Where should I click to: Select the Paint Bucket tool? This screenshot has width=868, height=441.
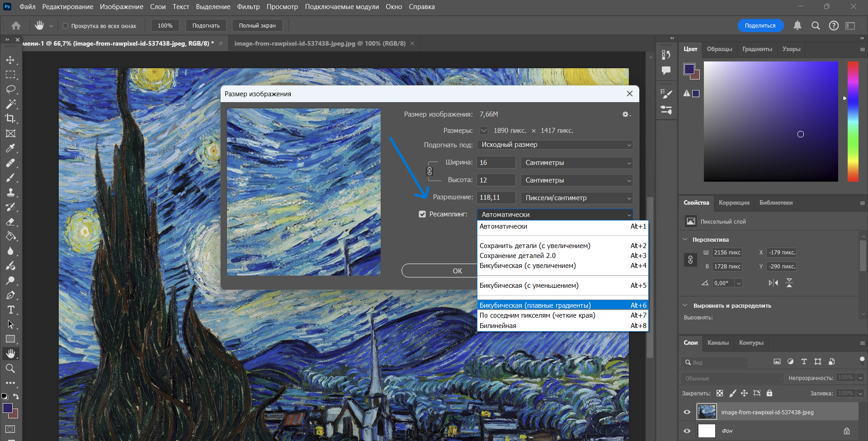pos(10,236)
